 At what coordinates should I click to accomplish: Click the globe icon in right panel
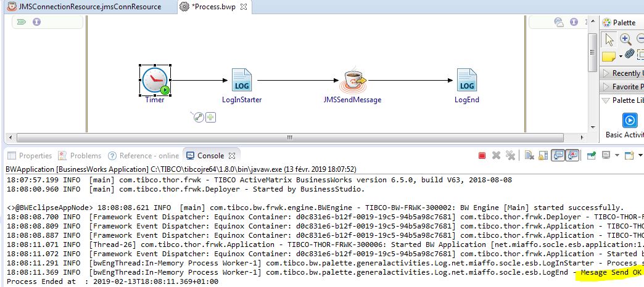(559, 22)
